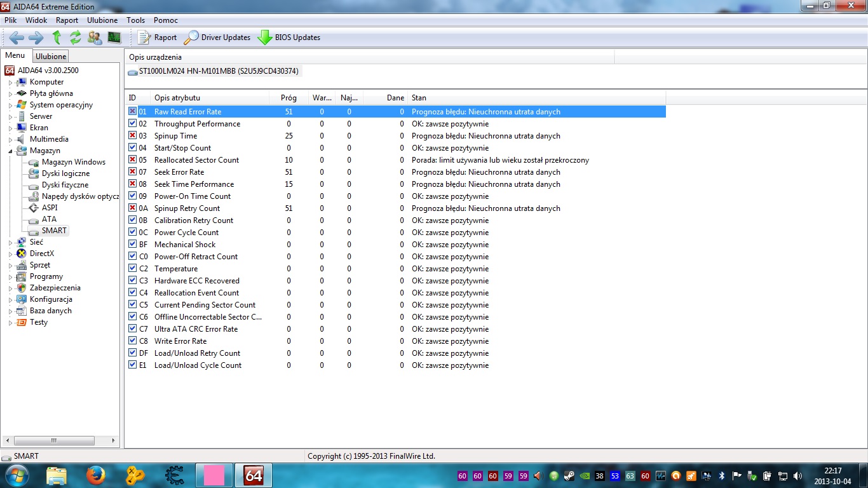Open the Tools menu
868x488 pixels.
[x=135, y=20]
